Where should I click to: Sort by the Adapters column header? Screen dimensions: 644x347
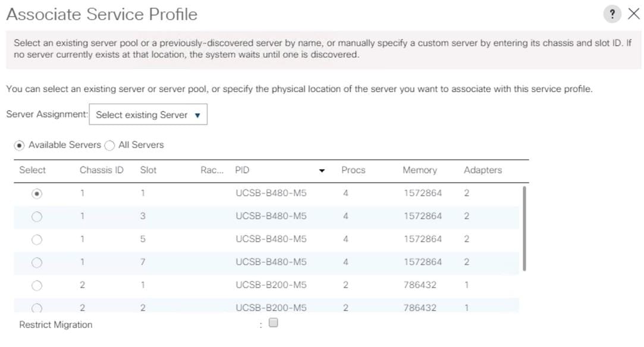483,170
